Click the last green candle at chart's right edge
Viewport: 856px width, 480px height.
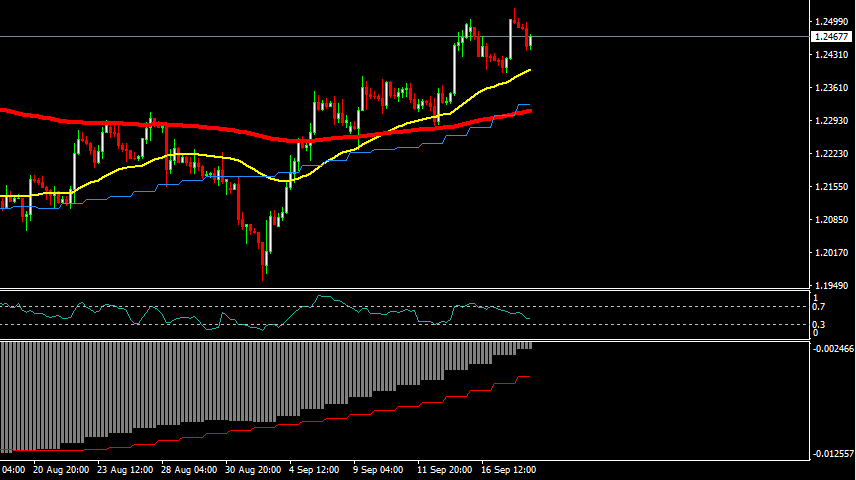pyautogui.click(x=531, y=42)
